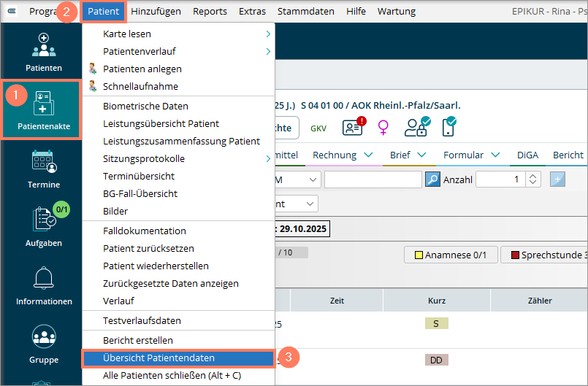Click the Sprechstunde button
Viewport: 588px width, 386px height.
(544, 255)
